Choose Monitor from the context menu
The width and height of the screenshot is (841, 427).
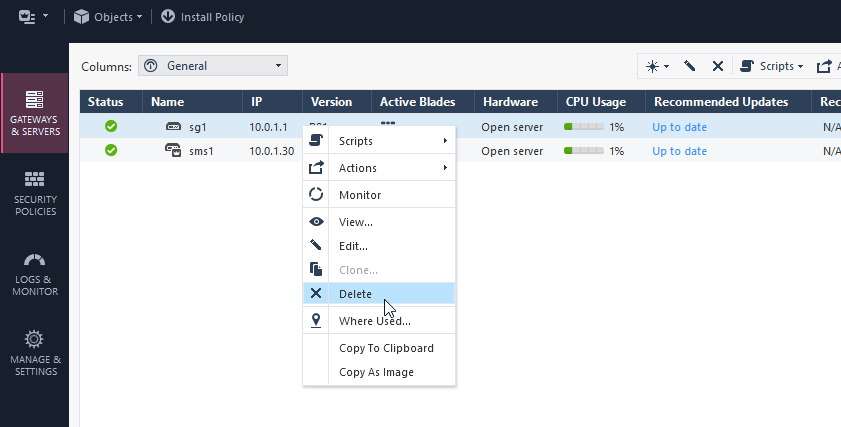click(379, 195)
